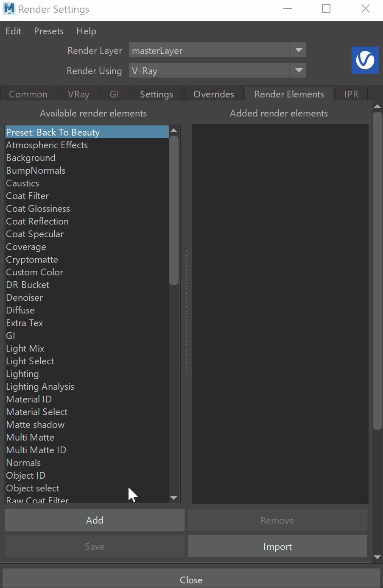The image size is (383, 588).
Task: Switch to the VRay tab
Action: click(x=78, y=94)
